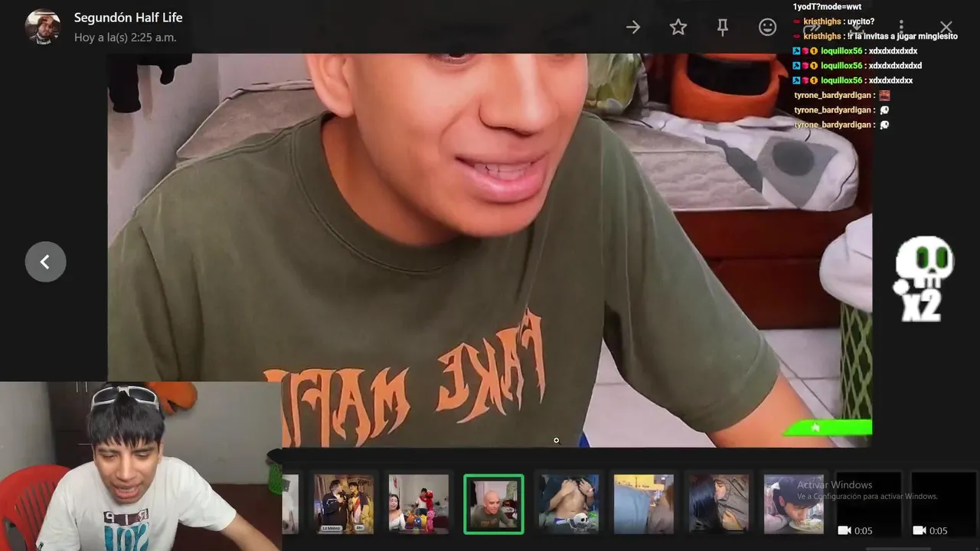980x551 pixels.
Task: Click the timestamp Hoy a la(s) 2:25 a.m.
Action: click(x=125, y=37)
